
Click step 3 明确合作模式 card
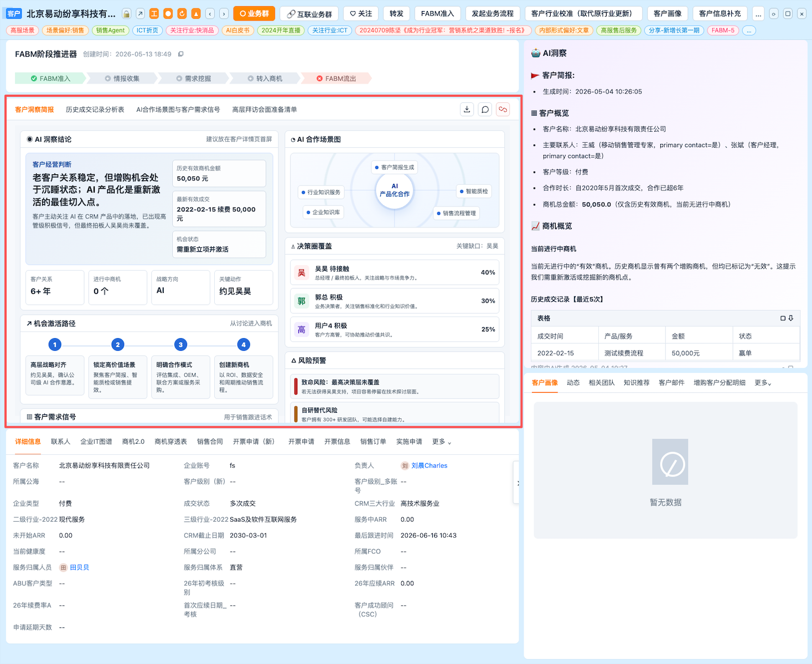180,377
